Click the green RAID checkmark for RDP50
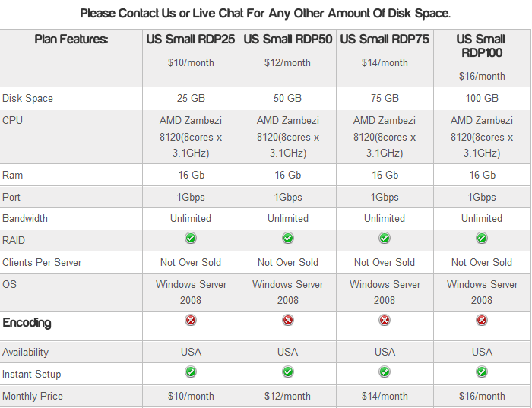Screen dimensions: 532x408 [x=288, y=239]
